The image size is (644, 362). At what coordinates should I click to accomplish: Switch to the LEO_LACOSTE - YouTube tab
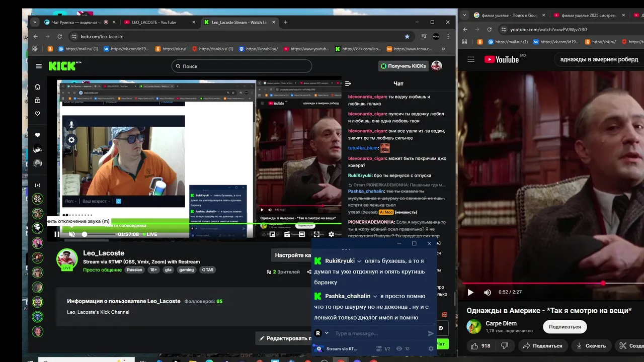(159, 22)
